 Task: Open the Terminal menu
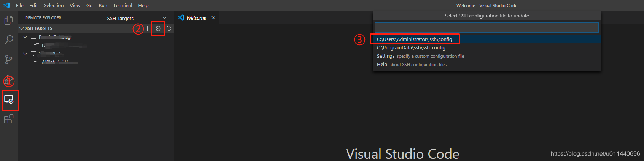point(122,5)
